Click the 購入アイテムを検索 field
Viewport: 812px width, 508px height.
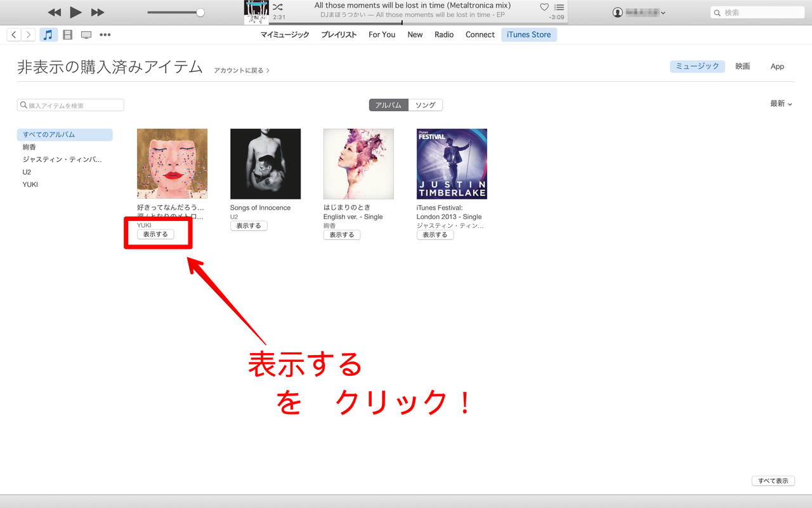tap(70, 105)
